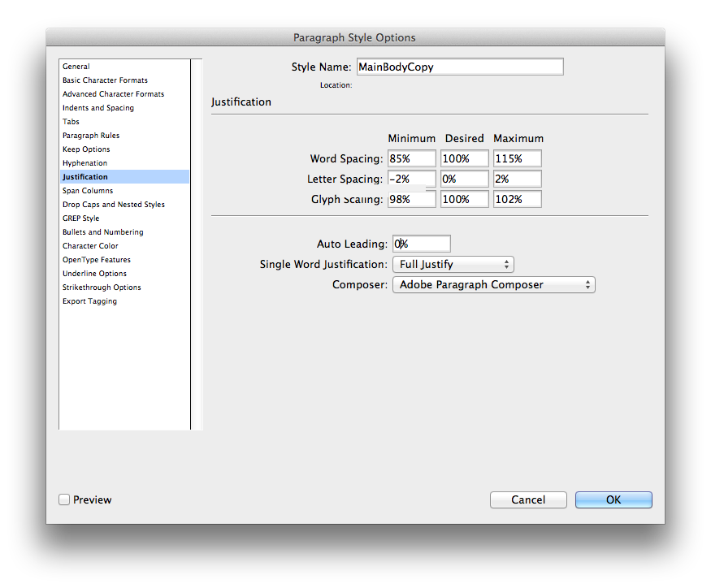Click the Auto Leading input field
The height and width of the screenshot is (588, 711).
[422, 244]
